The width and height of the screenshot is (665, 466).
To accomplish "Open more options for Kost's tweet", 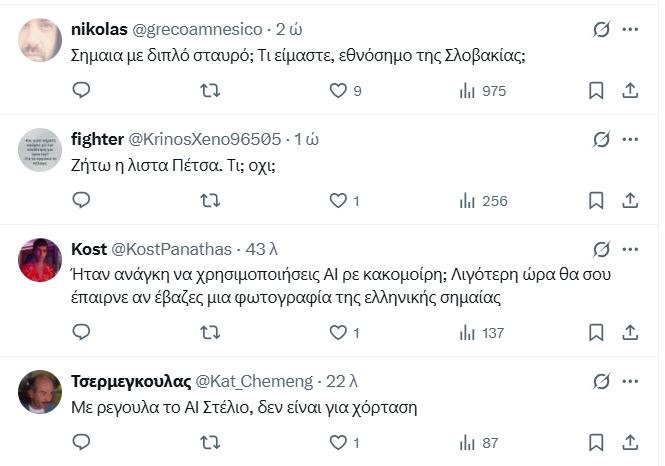I will (x=630, y=249).
